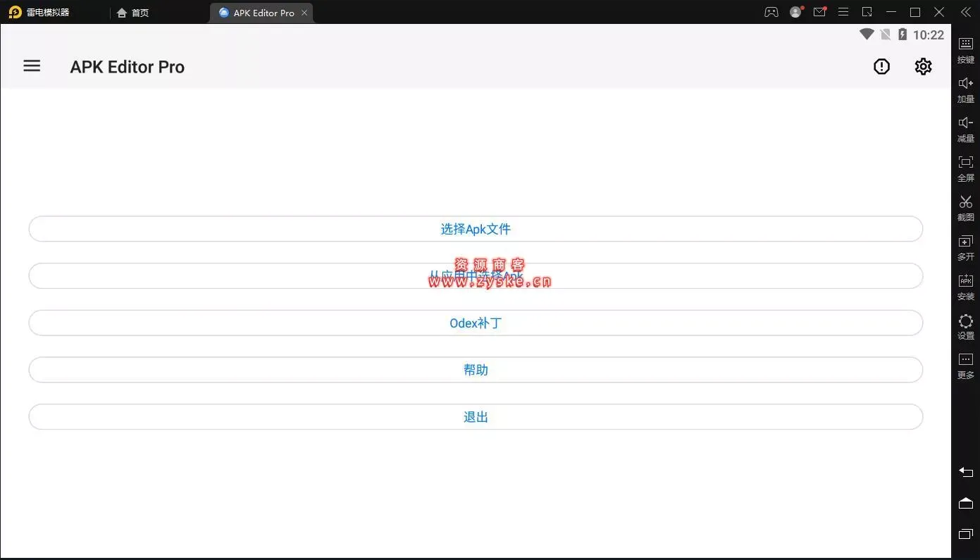Image resolution: width=980 pixels, height=560 pixels.
Task: Open 按键 keyboard mapping tool
Action: pyautogui.click(x=966, y=51)
